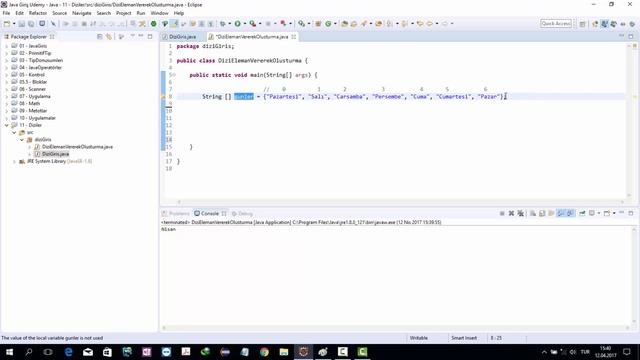Viewport: 640px width, 360px height.
Task: Toggle Link with Editor in Package Explorer
Action: point(109,37)
